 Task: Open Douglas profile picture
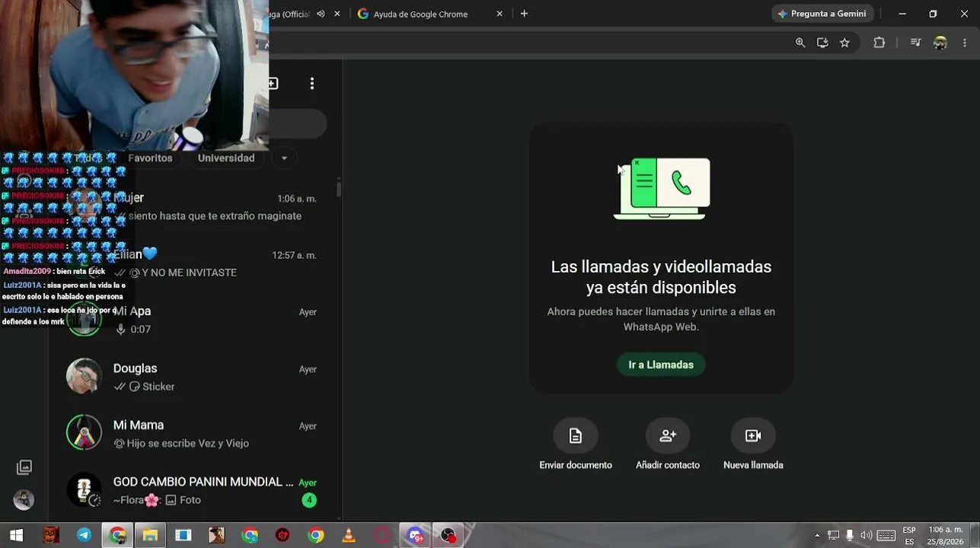coord(84,376)
